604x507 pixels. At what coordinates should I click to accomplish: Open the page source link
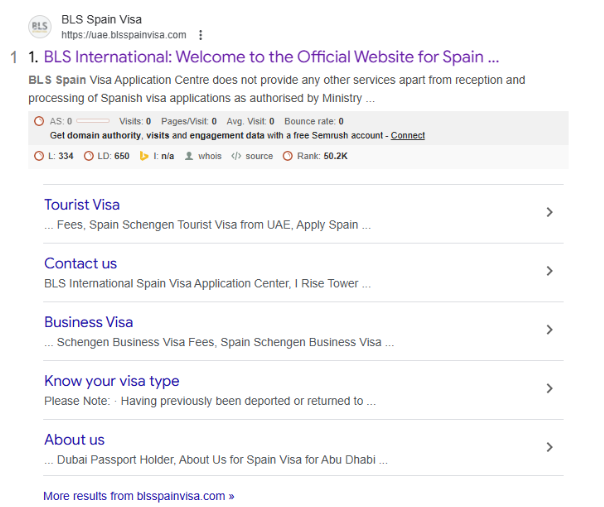(x=259, y=156)
